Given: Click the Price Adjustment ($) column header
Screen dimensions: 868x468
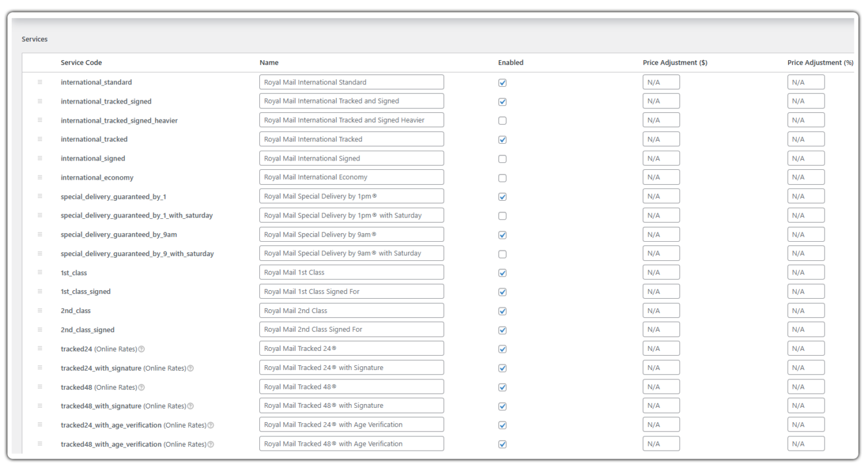Looking at the screenshot, I should (675, 63).
